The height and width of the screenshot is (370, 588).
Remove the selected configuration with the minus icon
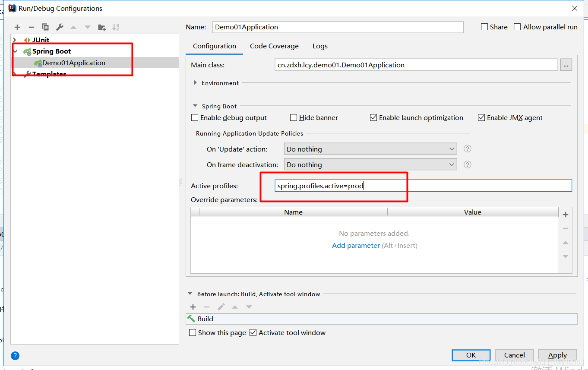[31, 27]
